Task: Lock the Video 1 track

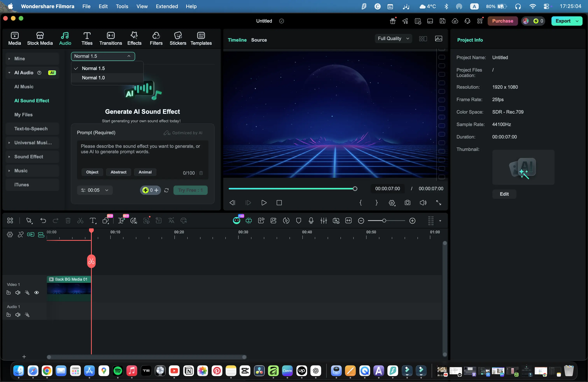Action: point(8,293)
